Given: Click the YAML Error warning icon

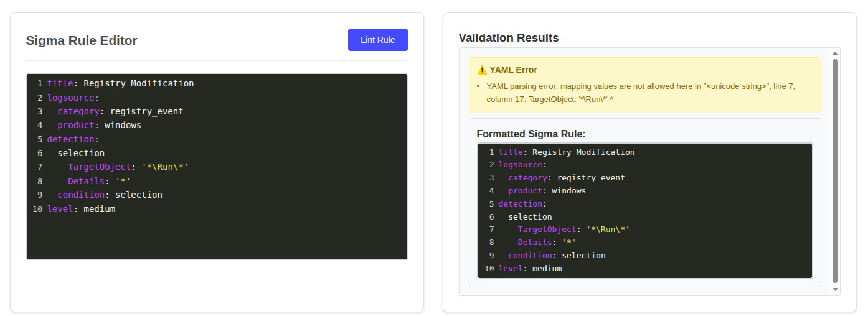Looking at the screenshot, I should click(481, 70).
